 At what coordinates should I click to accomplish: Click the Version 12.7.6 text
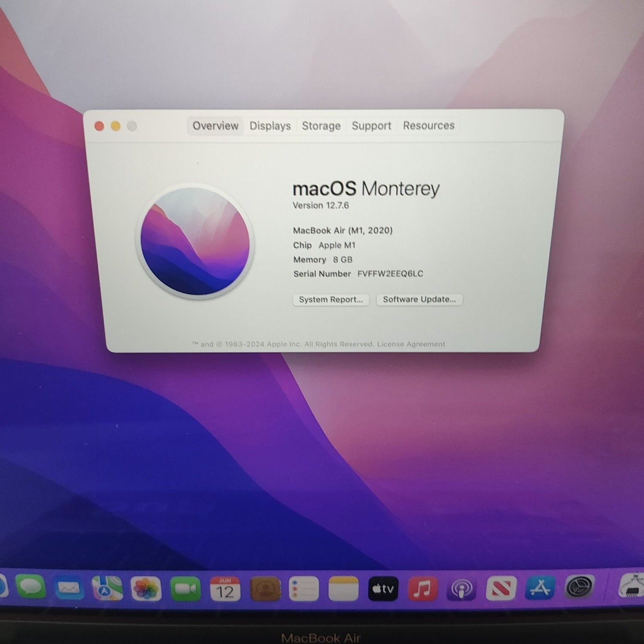321,205
